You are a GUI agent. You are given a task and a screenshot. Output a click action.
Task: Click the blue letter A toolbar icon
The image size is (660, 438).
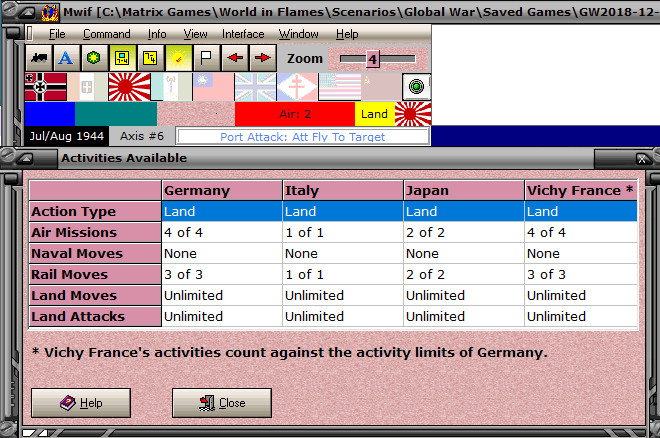pos(66,58)
